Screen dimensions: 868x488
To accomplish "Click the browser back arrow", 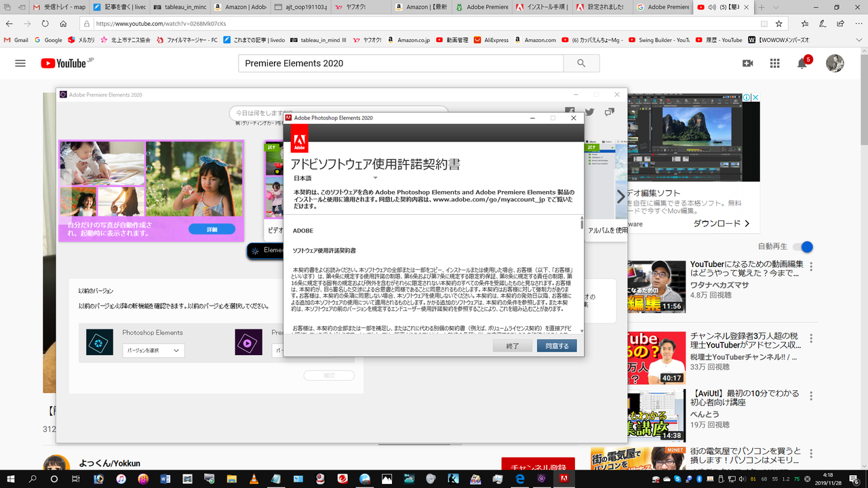I will tap(10, 23).
